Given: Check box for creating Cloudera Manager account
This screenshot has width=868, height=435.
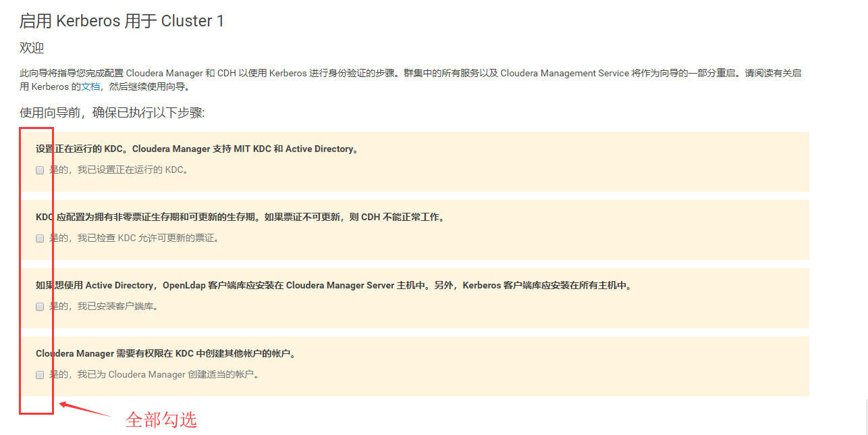Looking at the screenshot, I should 40,374.
